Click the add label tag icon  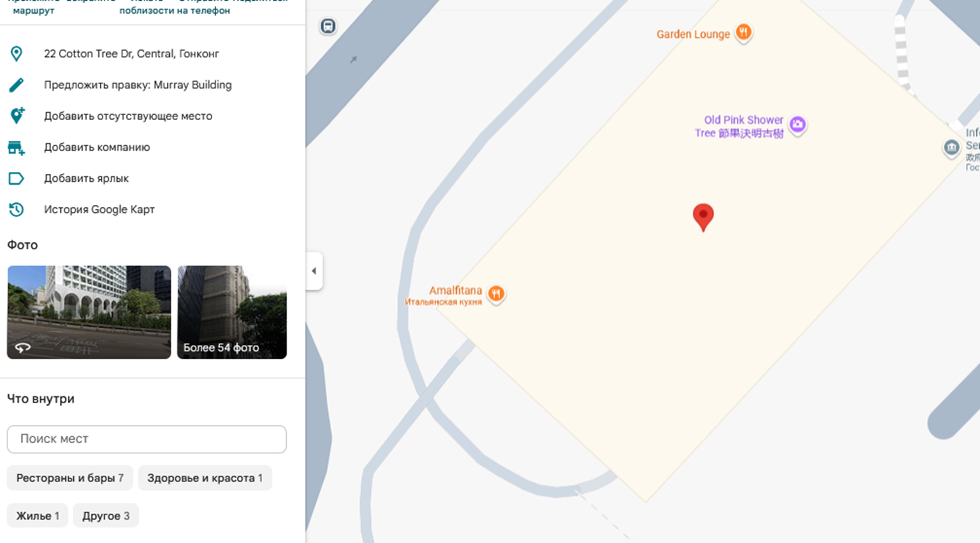point(16,179)
